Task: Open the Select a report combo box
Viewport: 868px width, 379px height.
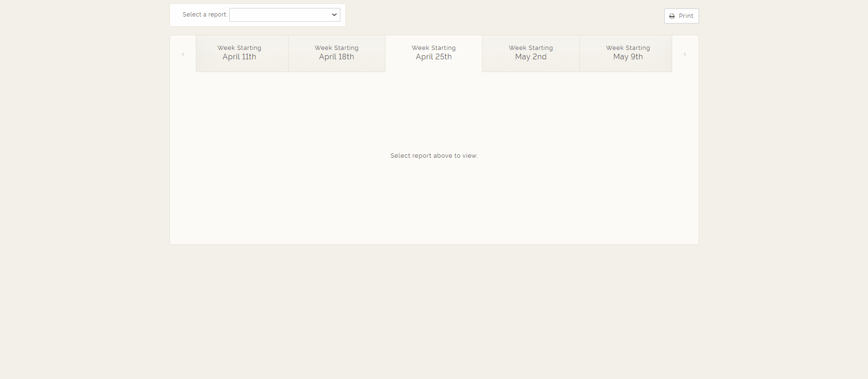Action: [281, 15]
